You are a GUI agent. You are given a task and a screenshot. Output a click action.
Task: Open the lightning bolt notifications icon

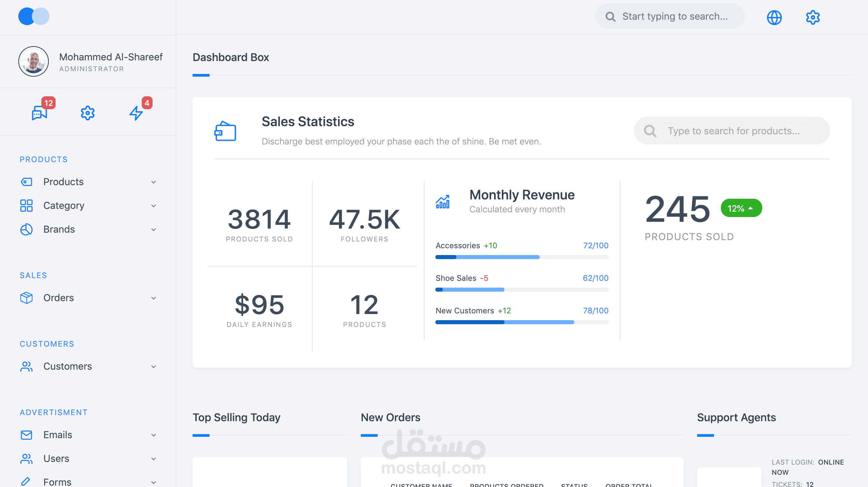[x=136, y=113]
